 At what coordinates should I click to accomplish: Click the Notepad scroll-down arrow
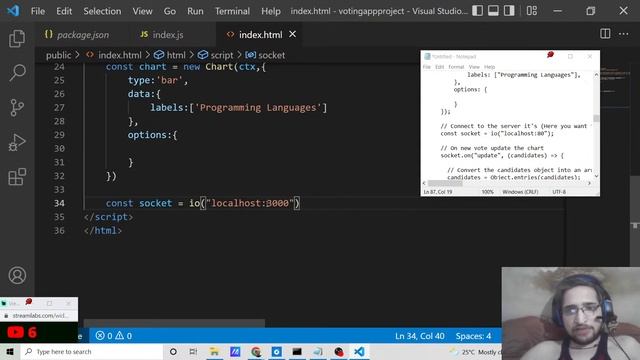click(596, 176)
